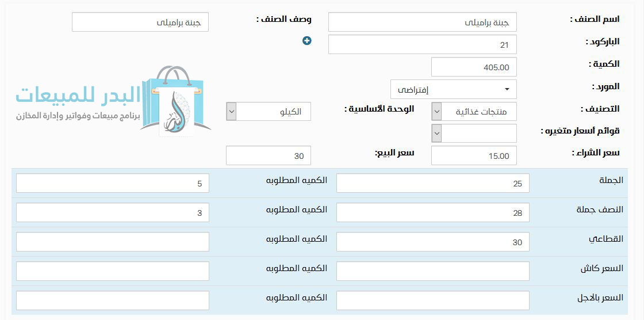Open the الوحدة الأساسية dropdown showing الكيلو
The width and height of the screenshot is (644, 320).
coord(269,112)
